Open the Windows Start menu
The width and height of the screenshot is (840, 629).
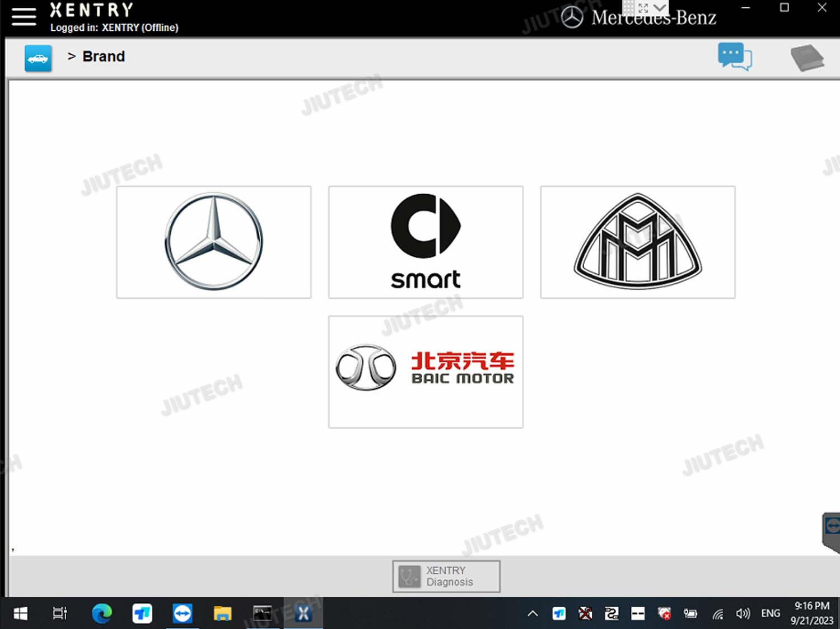click(20, 614)
